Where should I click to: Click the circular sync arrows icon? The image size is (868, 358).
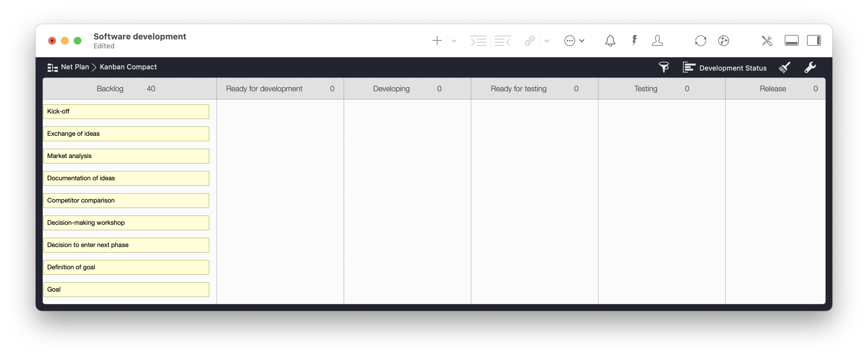(700, 41)
